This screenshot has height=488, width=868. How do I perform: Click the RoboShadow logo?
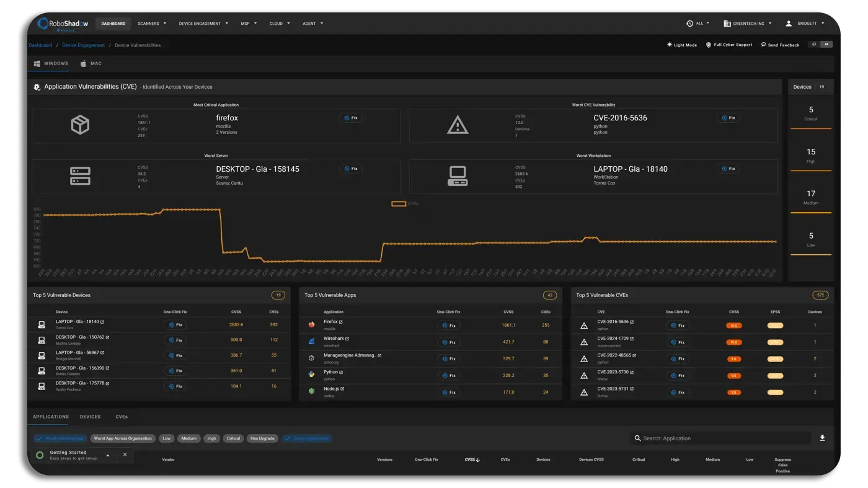tap(63, 24)
